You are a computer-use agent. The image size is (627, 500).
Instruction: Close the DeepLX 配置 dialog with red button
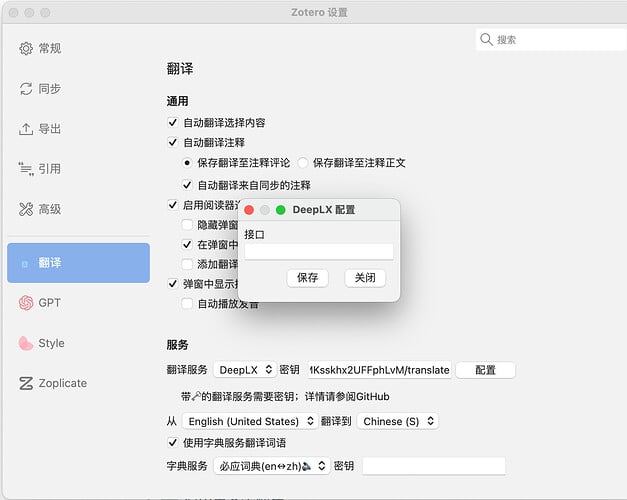pyautogui.click(x=249, y=210)
